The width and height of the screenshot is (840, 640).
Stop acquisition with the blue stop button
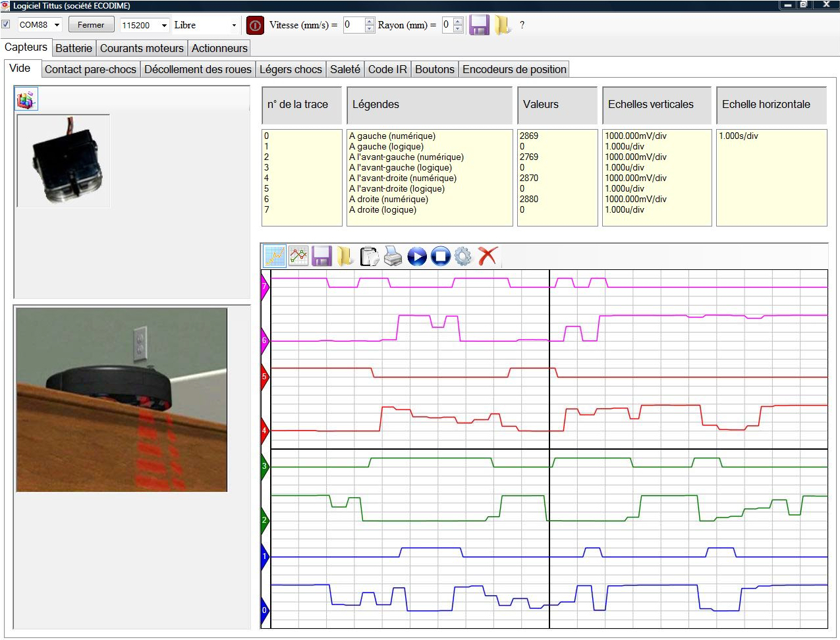[x=441, y=256]
